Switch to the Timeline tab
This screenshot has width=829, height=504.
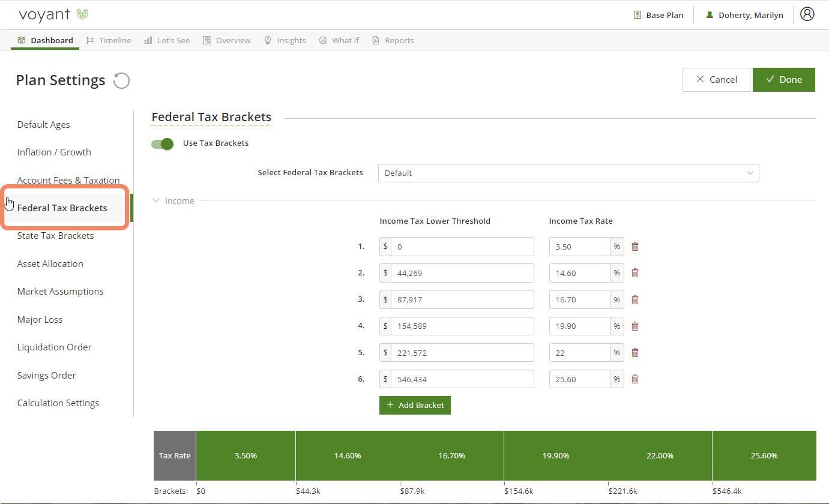coord(109,40)
